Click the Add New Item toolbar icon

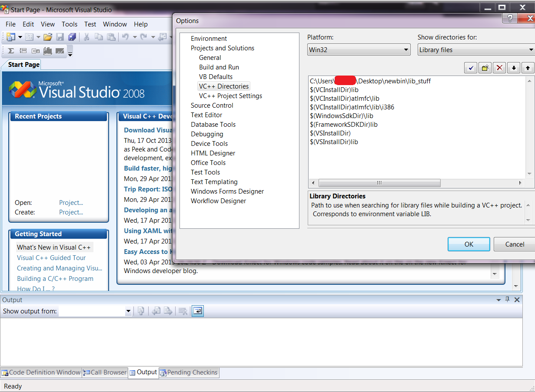click(x=29, y=37)
